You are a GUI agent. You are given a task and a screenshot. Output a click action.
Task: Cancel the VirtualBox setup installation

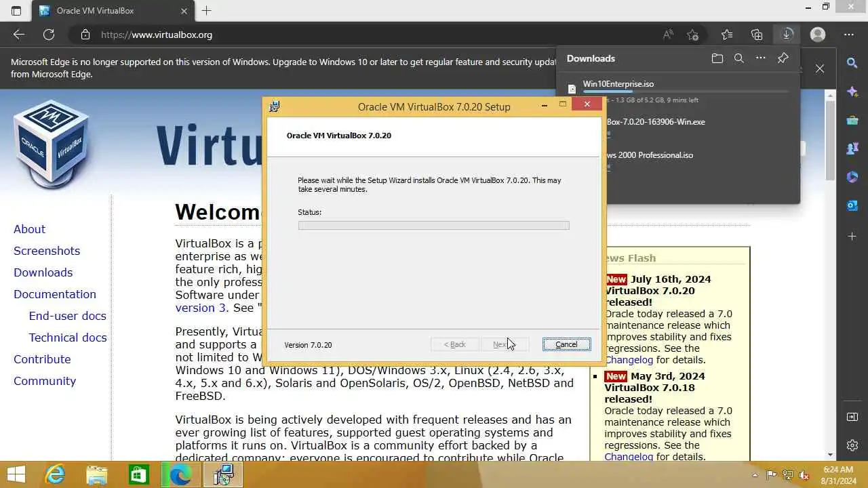pyautogui.click(x=566, y=344)
